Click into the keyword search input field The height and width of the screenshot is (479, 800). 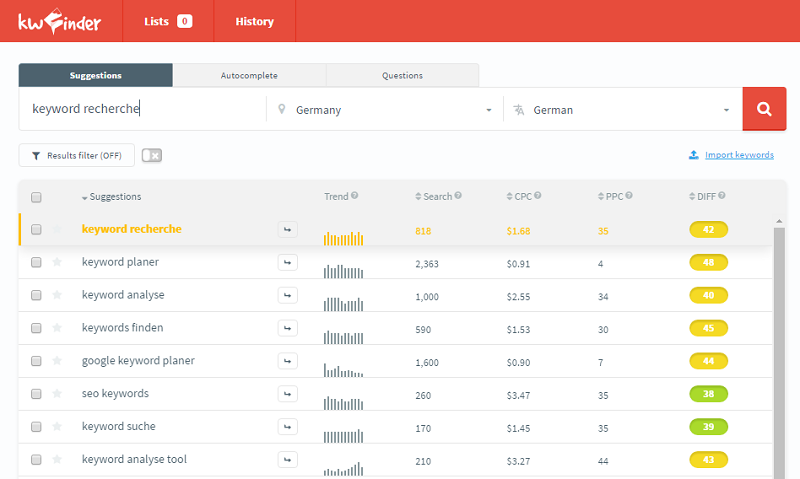click(x=140, y=110)
